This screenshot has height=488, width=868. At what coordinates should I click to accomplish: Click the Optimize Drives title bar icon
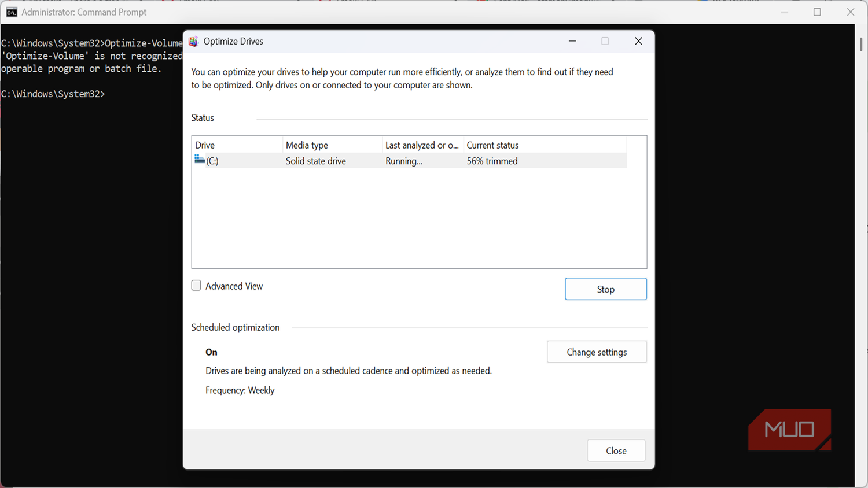[193, 41]
